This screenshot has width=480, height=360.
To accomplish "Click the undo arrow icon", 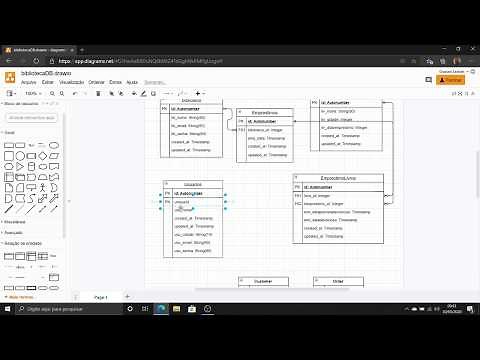I will 75,94.
